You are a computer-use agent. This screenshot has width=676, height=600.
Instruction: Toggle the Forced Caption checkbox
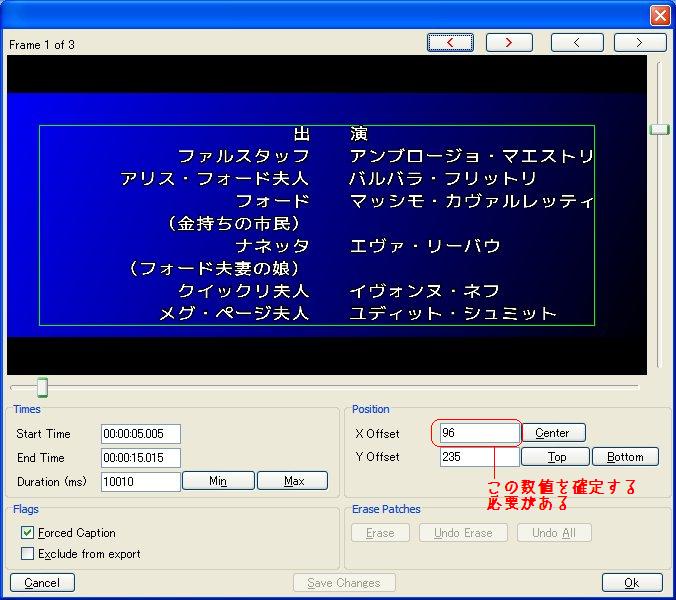coord(28,533)
